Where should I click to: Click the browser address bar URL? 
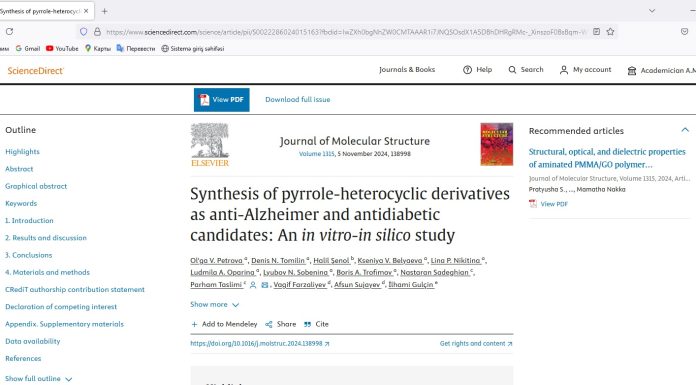346,32
